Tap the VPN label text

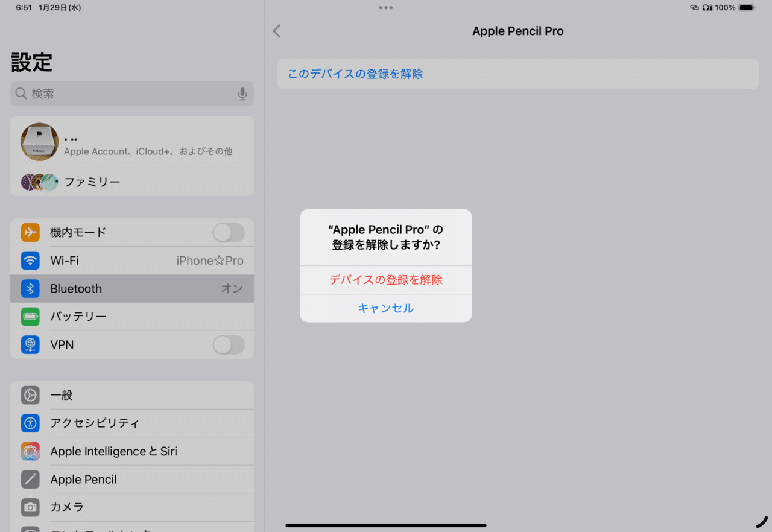pos(63,345)
